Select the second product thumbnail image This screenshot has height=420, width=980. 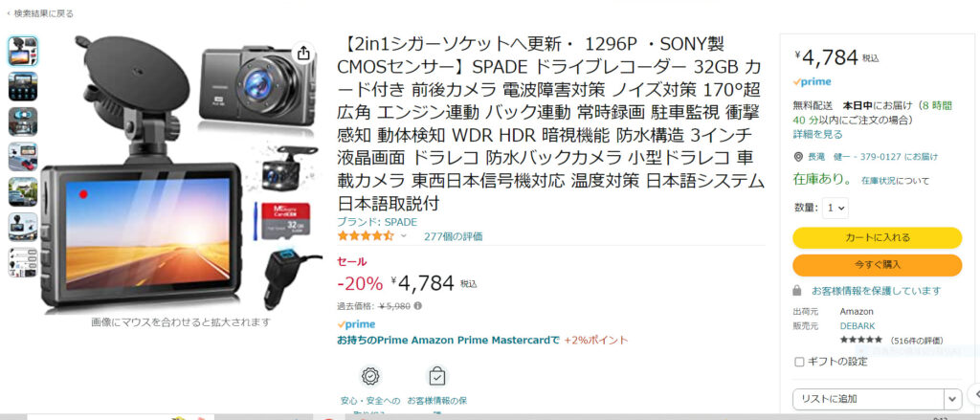(23, 86)
